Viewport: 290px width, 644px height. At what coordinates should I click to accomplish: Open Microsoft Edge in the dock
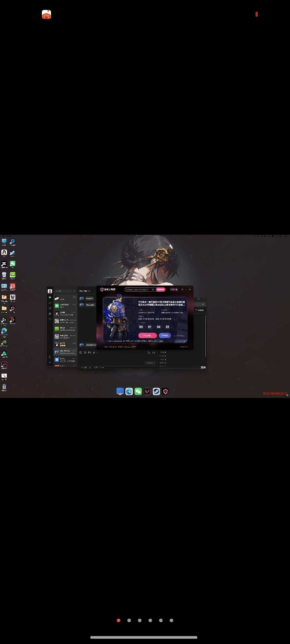tap(129, 391)
